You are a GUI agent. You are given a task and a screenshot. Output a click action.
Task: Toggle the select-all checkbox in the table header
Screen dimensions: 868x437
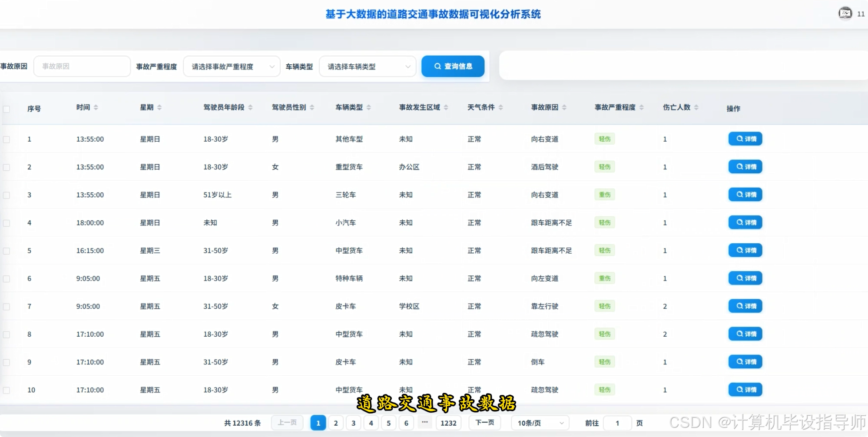coord(6,109)
